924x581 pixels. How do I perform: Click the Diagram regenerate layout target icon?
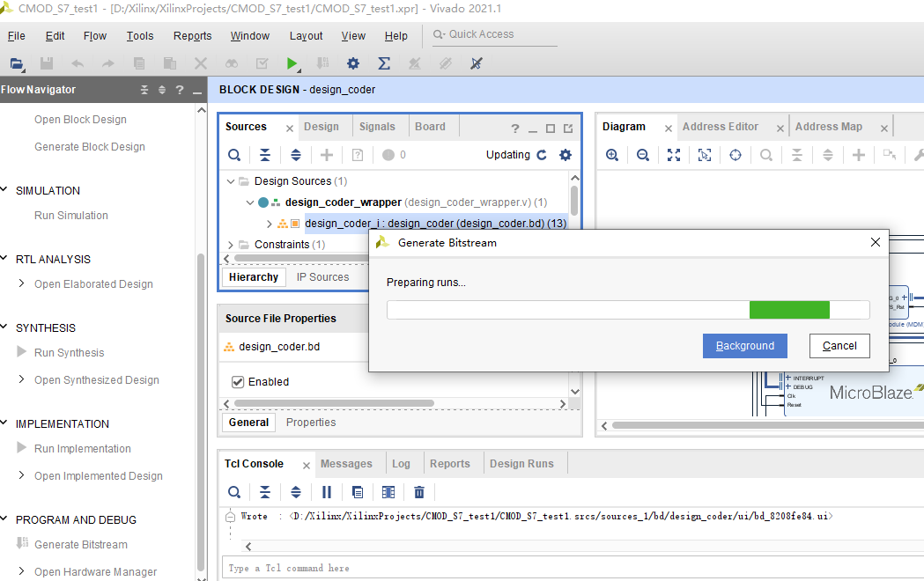(x=736, y=155)
